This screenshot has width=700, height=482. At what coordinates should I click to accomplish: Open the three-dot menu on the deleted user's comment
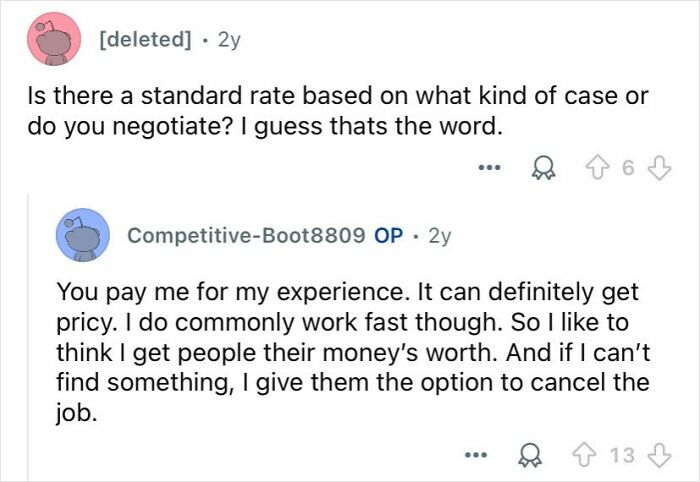tap(489, 168)
